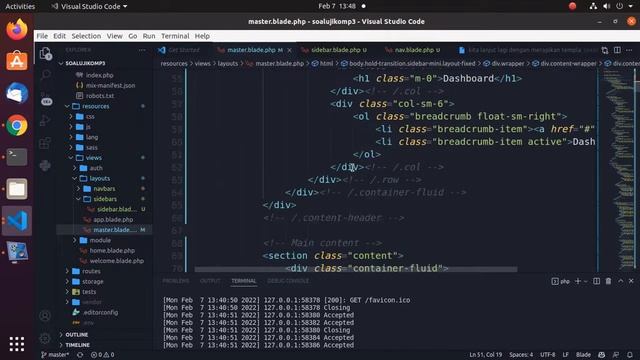Screen dimensions: 640x360
Task: Open app.blade.php in explorer
Action: (113, 220)
